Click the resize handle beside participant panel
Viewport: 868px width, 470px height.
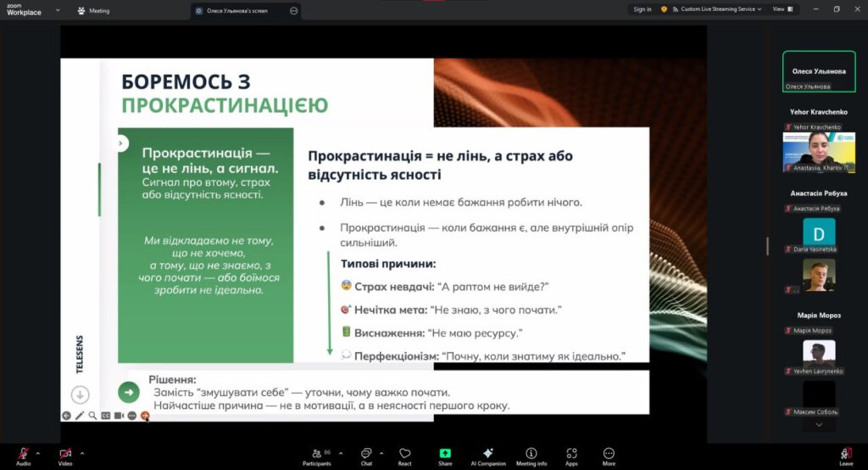click(x=768, y=246)
